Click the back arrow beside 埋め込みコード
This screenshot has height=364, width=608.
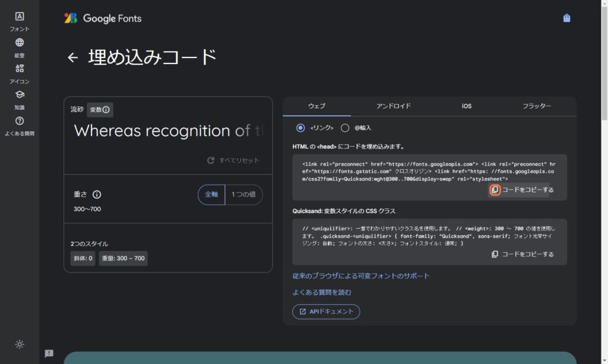pyautogui.click(x=73, y=58)
